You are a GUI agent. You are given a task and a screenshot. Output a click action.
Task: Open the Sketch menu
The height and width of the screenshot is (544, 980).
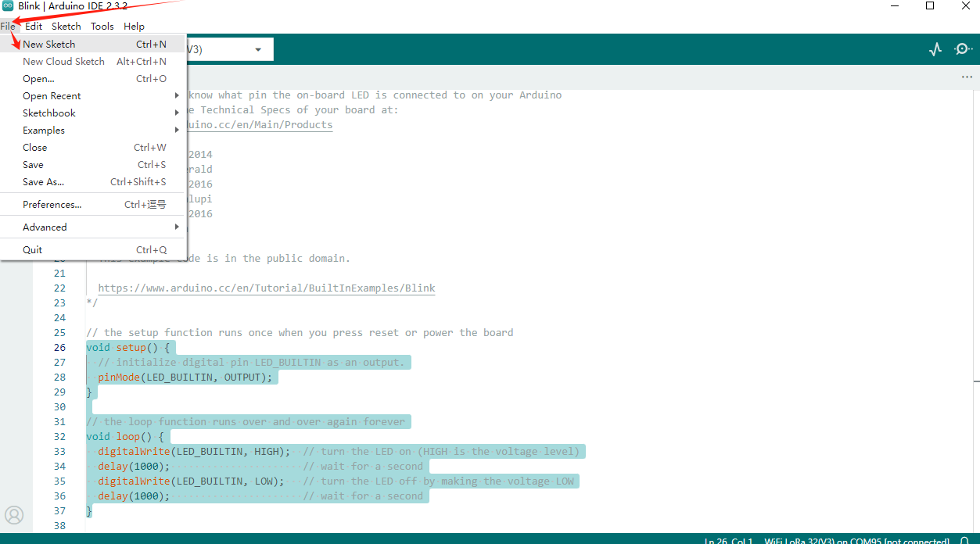coord(66,26)
